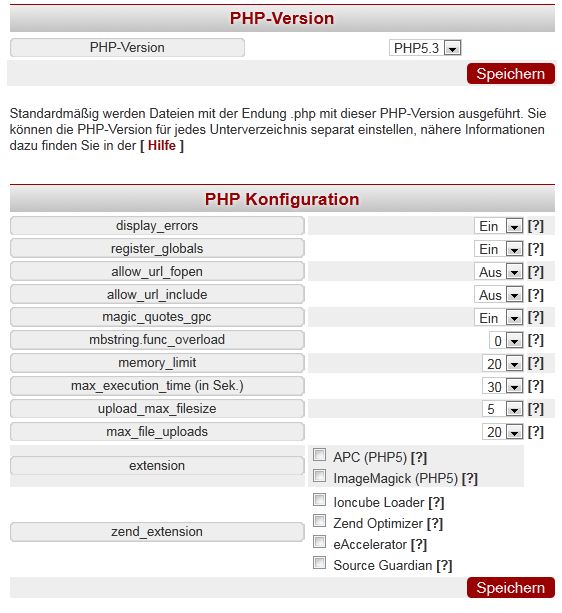Enable the eAccelerator checkbox
562x613 pixels.
pos(319,542)
